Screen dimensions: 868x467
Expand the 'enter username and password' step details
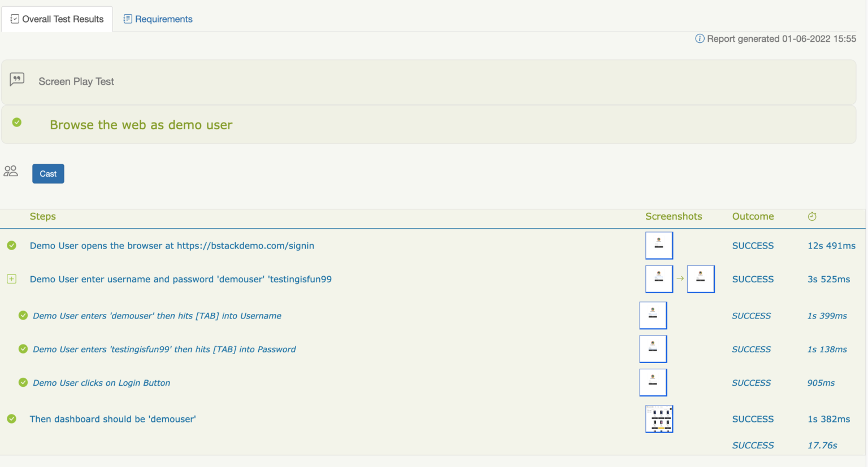click(x=12, y=278)
